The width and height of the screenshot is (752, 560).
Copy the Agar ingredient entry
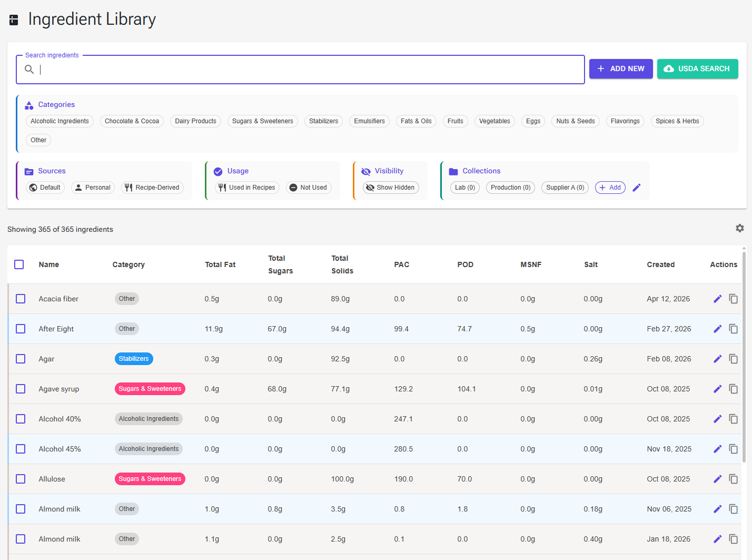[733, 359]
